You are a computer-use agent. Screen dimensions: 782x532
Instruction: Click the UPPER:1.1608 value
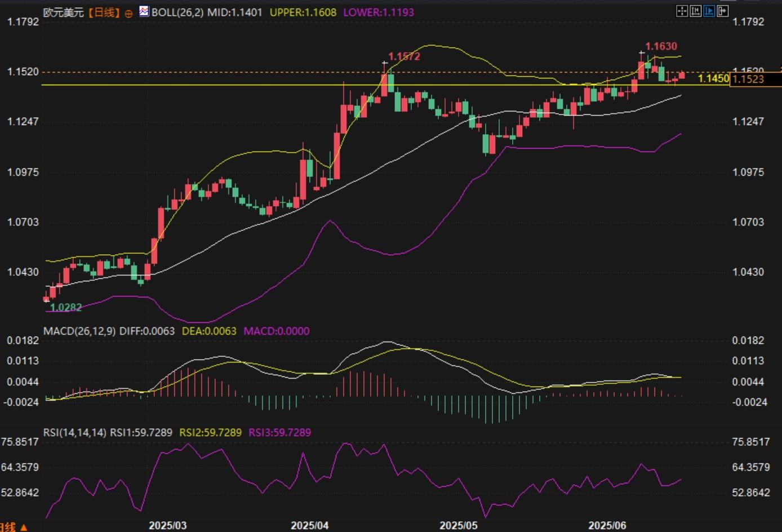pyautogui.click(x=303, y=12)
